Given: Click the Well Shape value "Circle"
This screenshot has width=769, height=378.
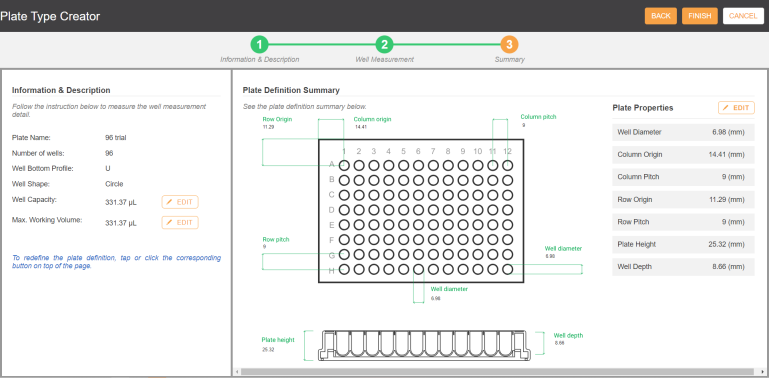Looking at the screenshot, I should click(x=114, y=184).
